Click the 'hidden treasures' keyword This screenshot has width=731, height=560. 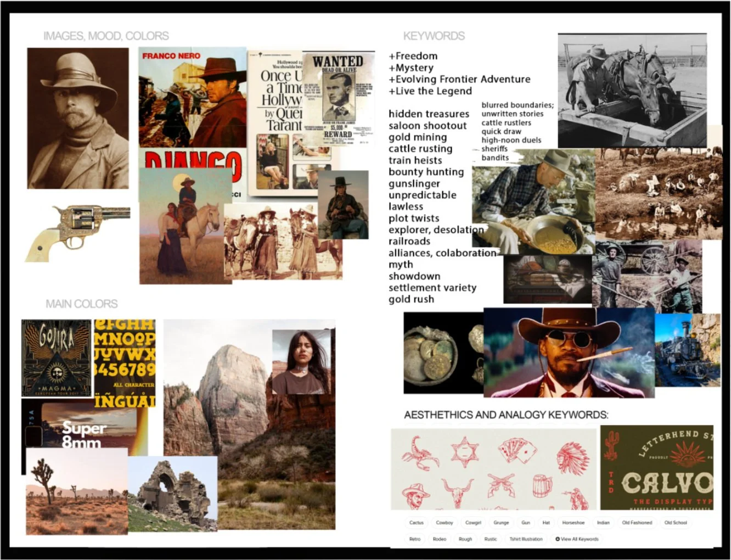(x=429, y=114)
